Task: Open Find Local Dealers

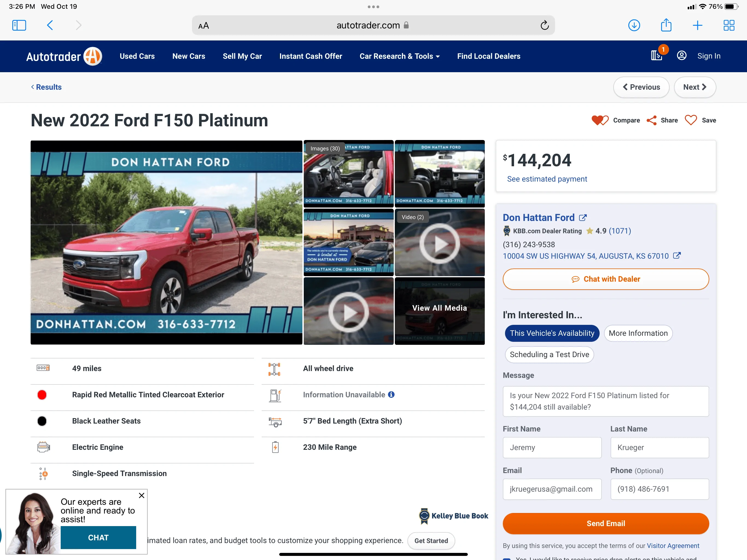Action: click(x=489, y=56)
